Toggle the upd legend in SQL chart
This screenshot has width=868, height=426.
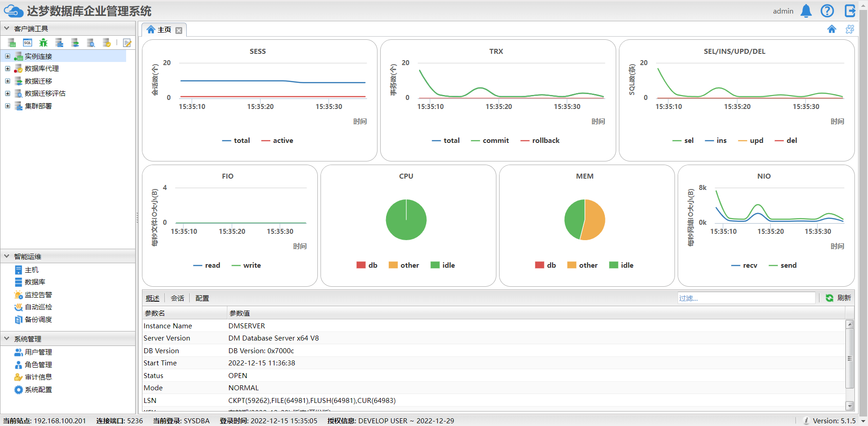(751, 141)
